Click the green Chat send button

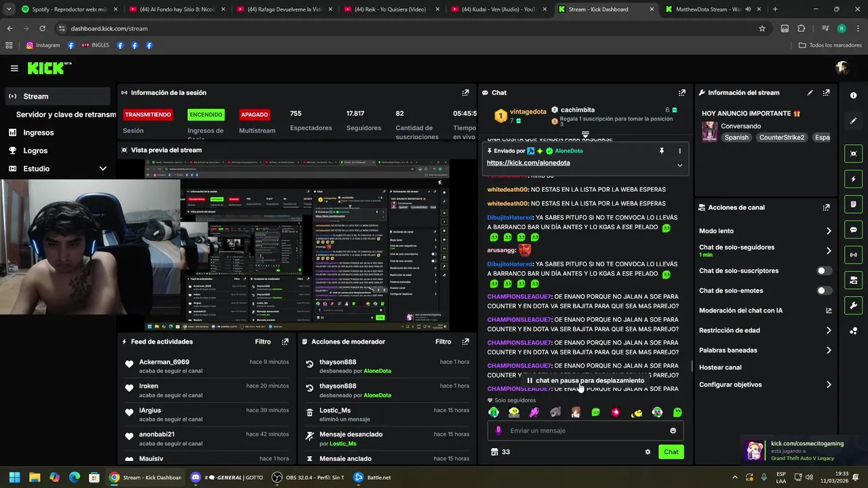tap(671, 452)
